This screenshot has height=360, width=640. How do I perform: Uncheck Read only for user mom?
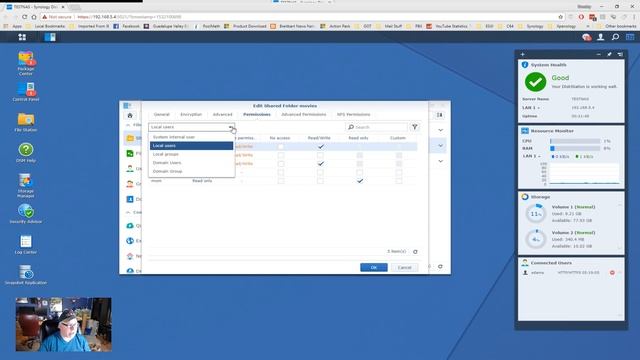360,180
